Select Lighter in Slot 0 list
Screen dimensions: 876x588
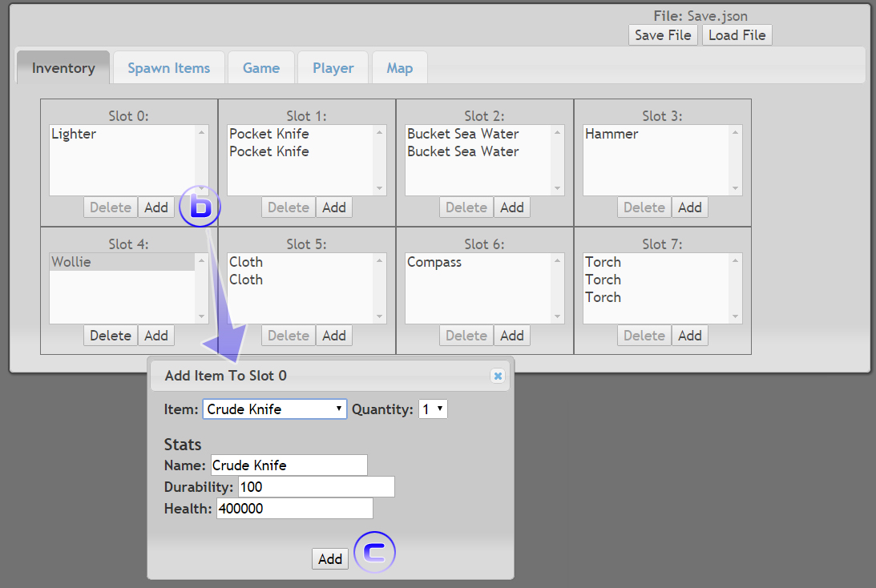coord(74,135)
